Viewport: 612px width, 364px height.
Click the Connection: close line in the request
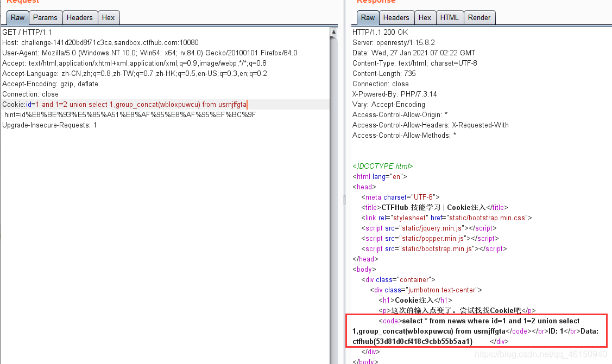(x=30, y=94)
